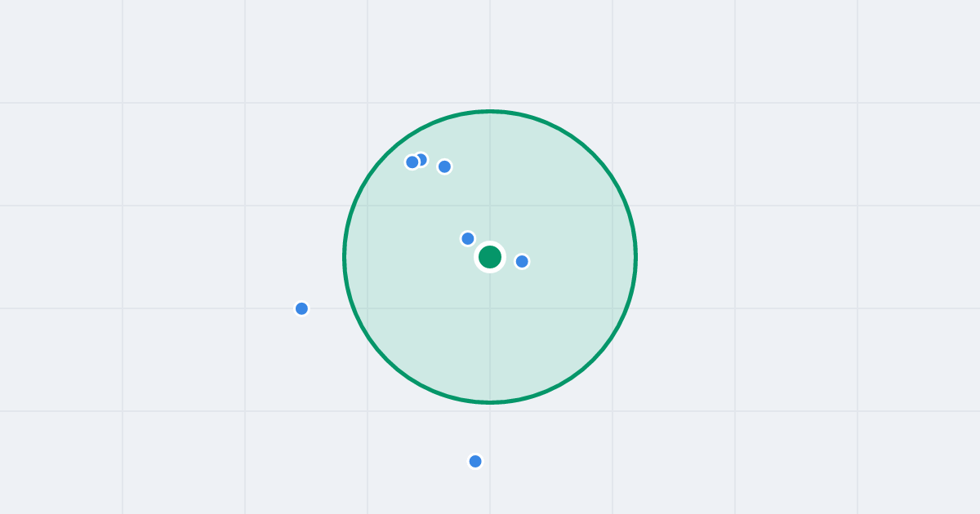Select the front dot of the overlapping blue pair
980x514 pixels.
[x=412, y=162]
